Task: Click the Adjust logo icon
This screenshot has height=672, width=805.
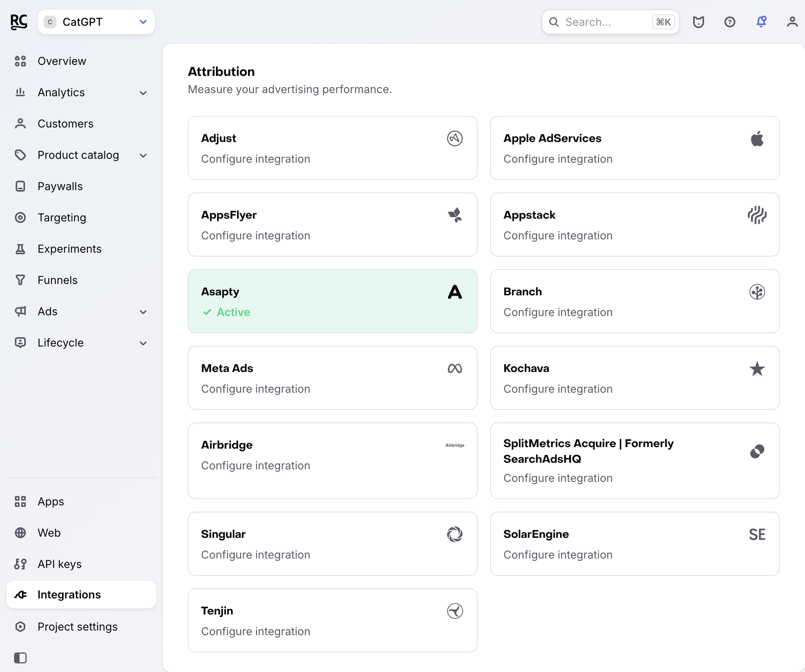Action: pos(455,138)
